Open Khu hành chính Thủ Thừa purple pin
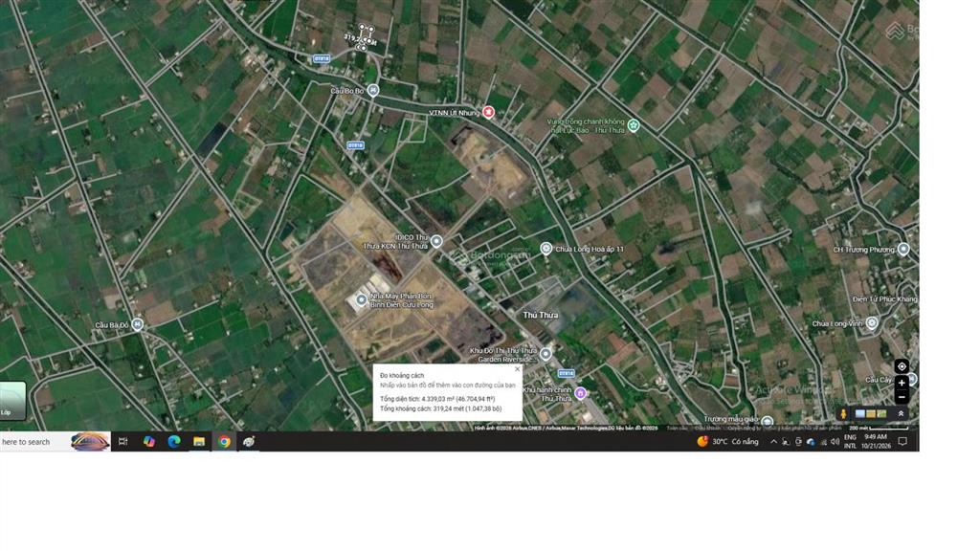Screen dimensions: 980x551 click(x=580, y=393)
